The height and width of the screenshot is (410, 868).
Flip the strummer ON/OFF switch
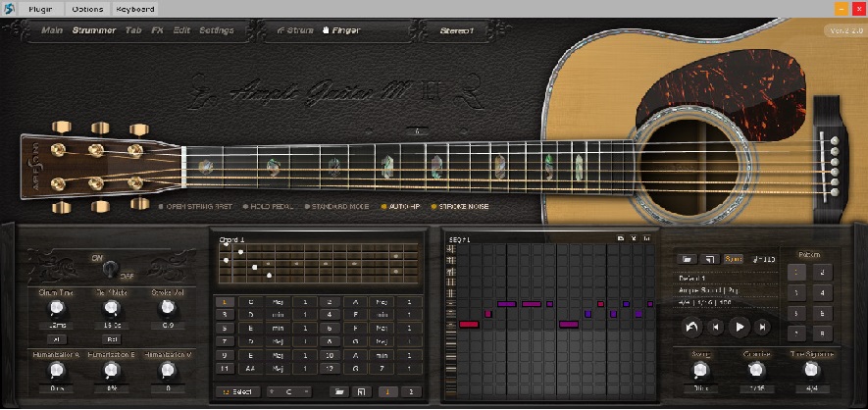coord(110,268)
